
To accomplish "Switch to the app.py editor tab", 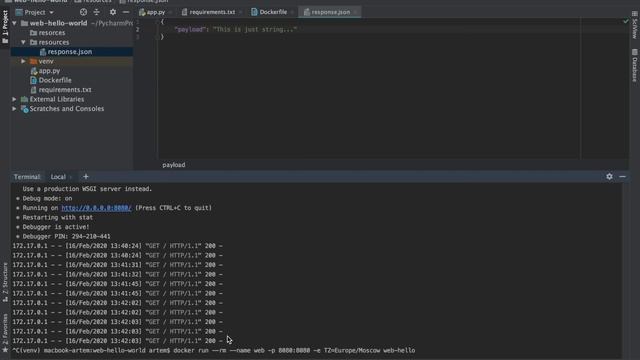I will click(156, 12).
